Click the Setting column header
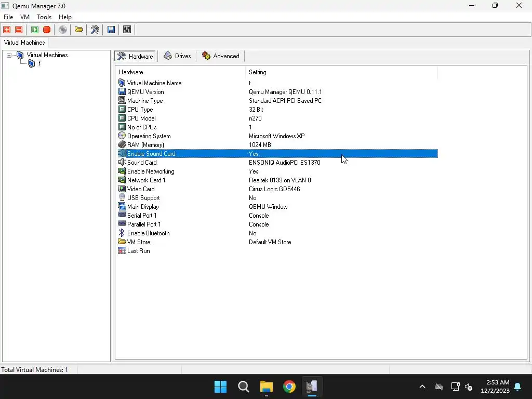 click(341, 72)
